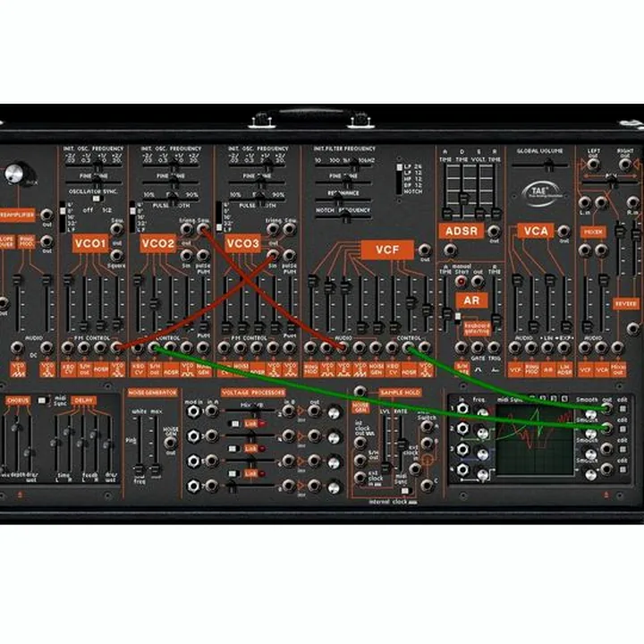Click the Gate input jack
Screen dimensions: 644x644
tap(478, 347)
